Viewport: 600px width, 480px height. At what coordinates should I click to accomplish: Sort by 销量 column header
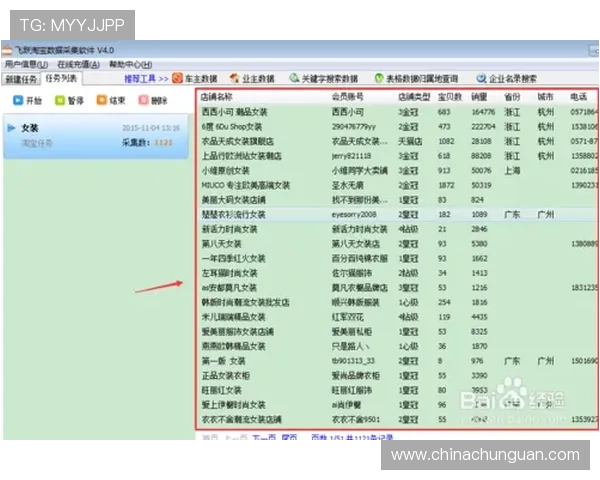(479, 97)
